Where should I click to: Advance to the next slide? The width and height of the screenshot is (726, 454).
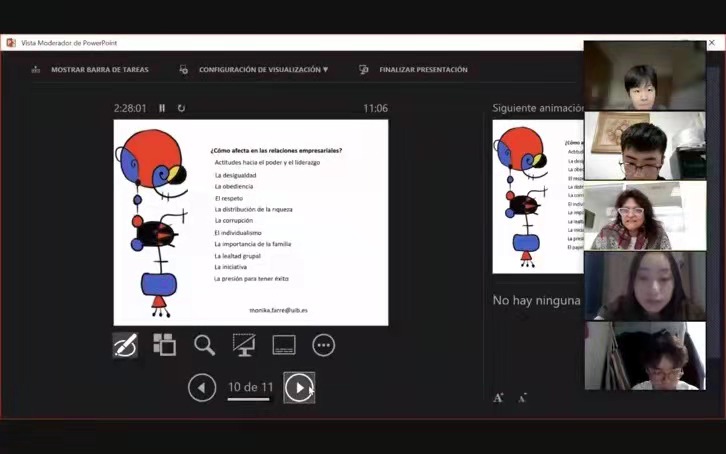point(299,388)
